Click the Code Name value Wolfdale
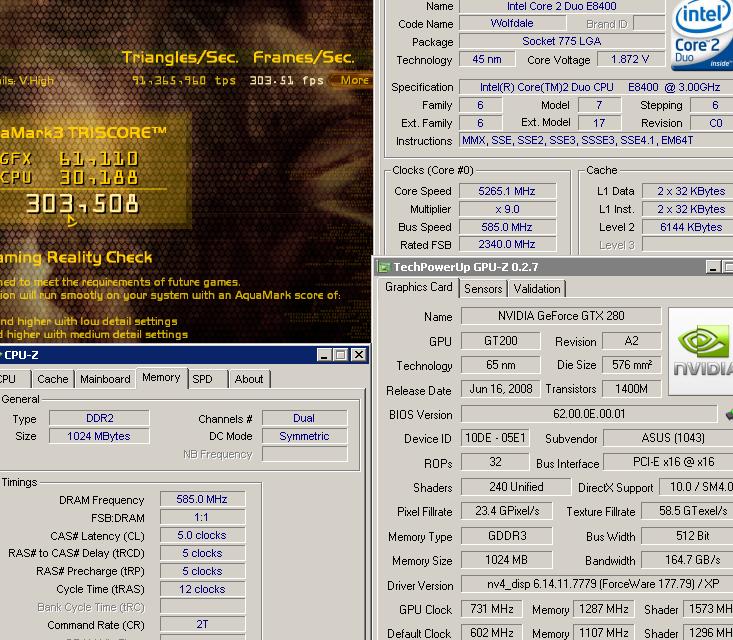The height and width of the screenshot is (640, 733). (512, 23)
